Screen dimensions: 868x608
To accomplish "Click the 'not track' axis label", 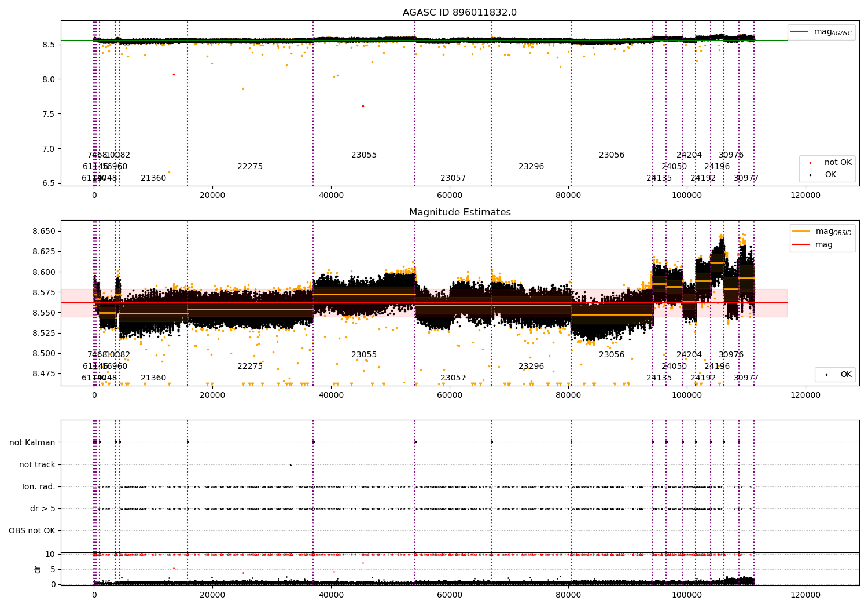I will [37, 464].
